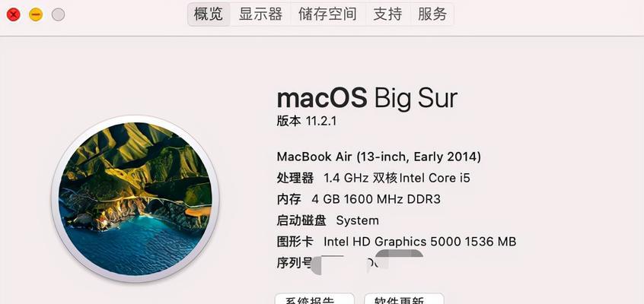Minimize the window with the yellow button
This screenshot has height=304, width=644.
[x=36, y=14]
